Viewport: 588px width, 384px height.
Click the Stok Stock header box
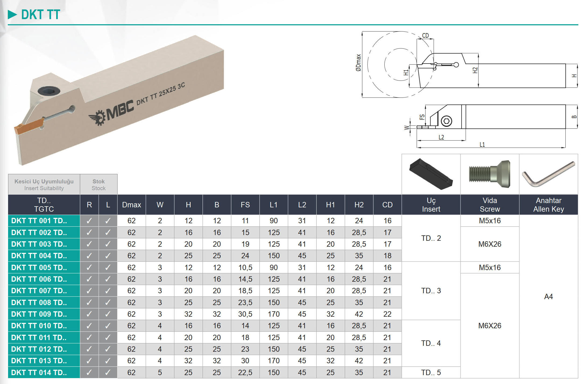point(98,185)
